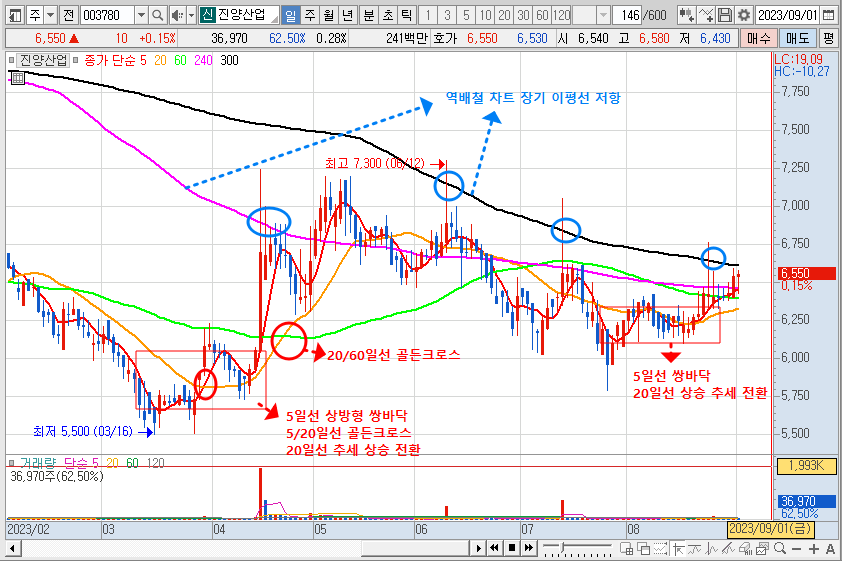Screen dimensions: 842x561
Task: Select the 일 (daily) period toggle
Action: 291,15
